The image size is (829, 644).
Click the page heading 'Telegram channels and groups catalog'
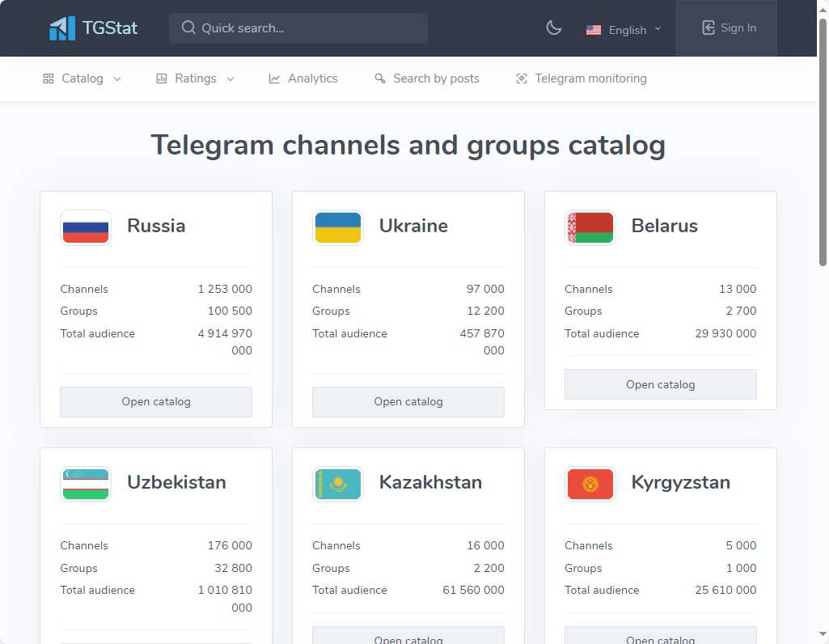(x=408, y=146)
